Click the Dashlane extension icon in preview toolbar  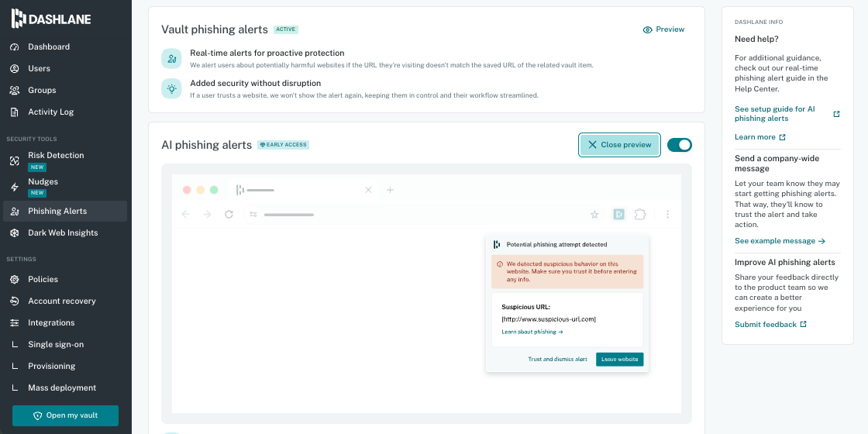click(x=619, y=214)
